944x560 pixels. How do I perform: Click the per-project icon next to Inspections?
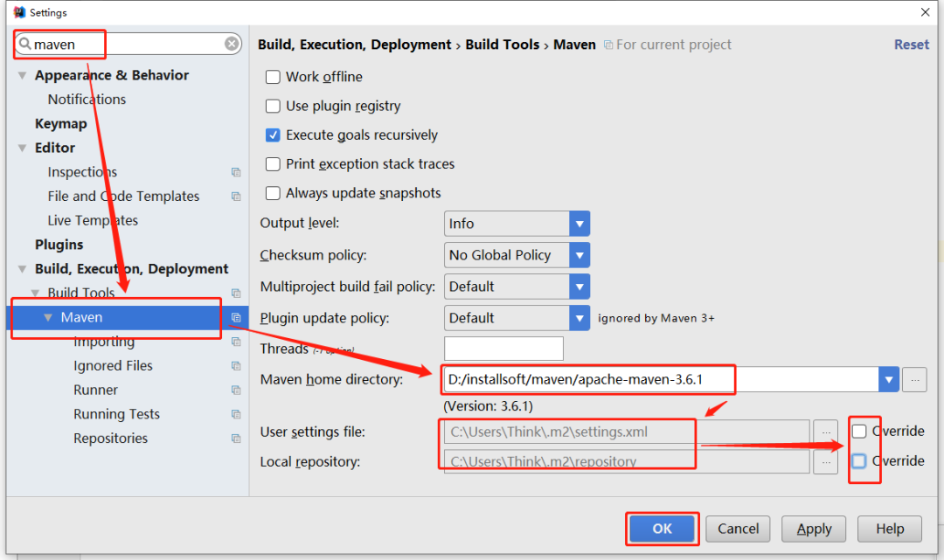(236, 172)
